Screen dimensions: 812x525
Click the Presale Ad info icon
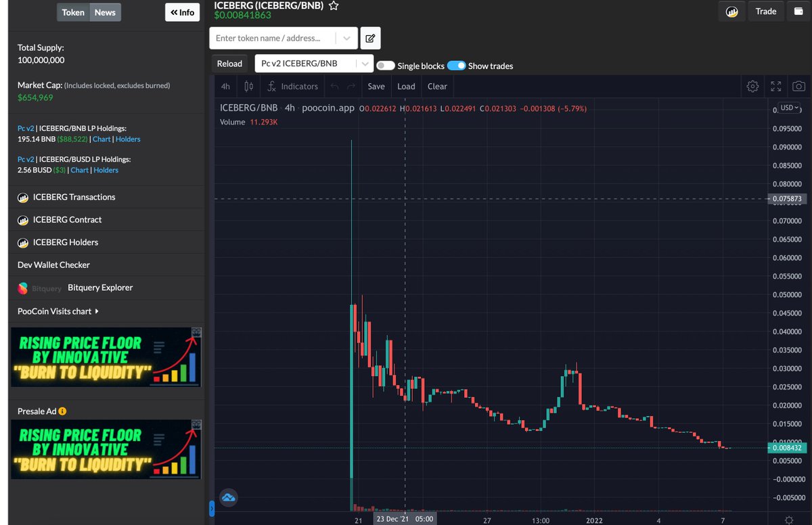62,411
